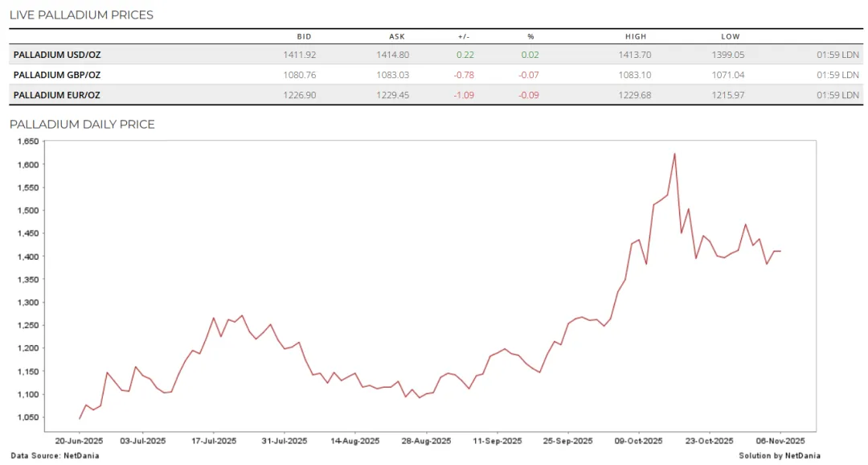Image resolution: width=868 pixels, height=465 pixels.
Task: Select the USD high value 1413.70
Action: pyautogui.click(x=635, y=55)
